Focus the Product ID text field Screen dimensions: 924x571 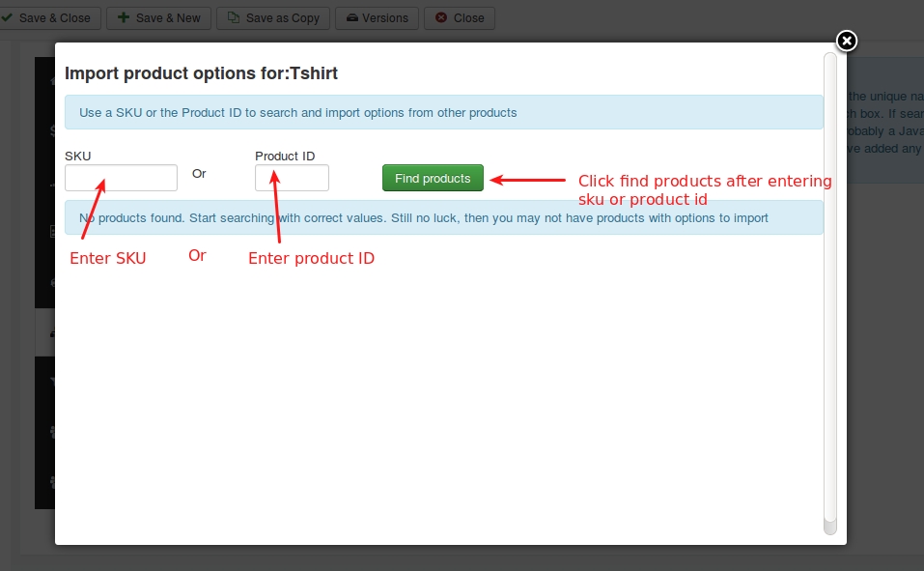[x=292, y=178]
